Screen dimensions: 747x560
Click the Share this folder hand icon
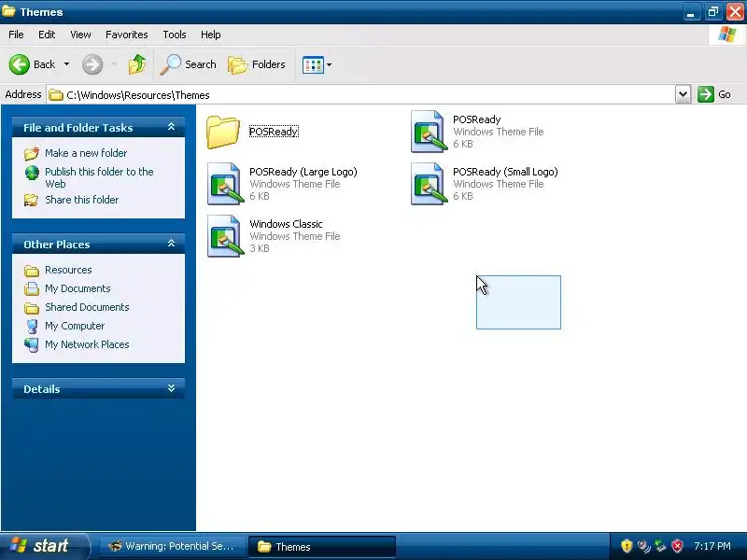coord(32,200)
